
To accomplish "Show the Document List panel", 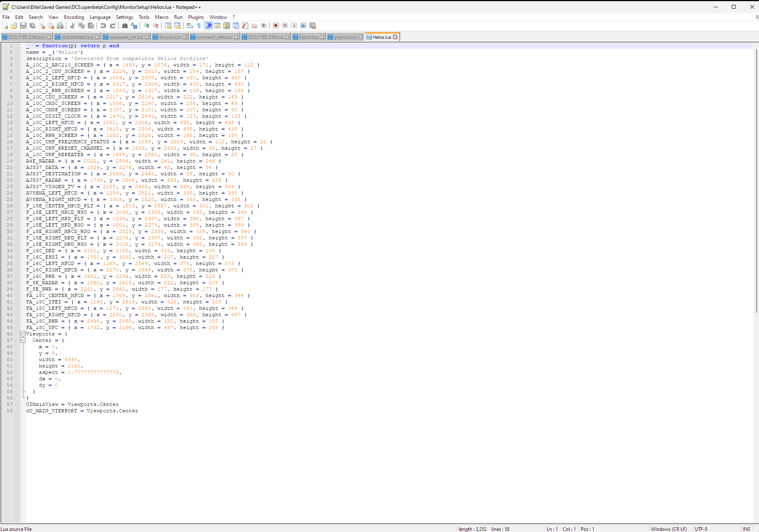I will [x=236, y=26].
